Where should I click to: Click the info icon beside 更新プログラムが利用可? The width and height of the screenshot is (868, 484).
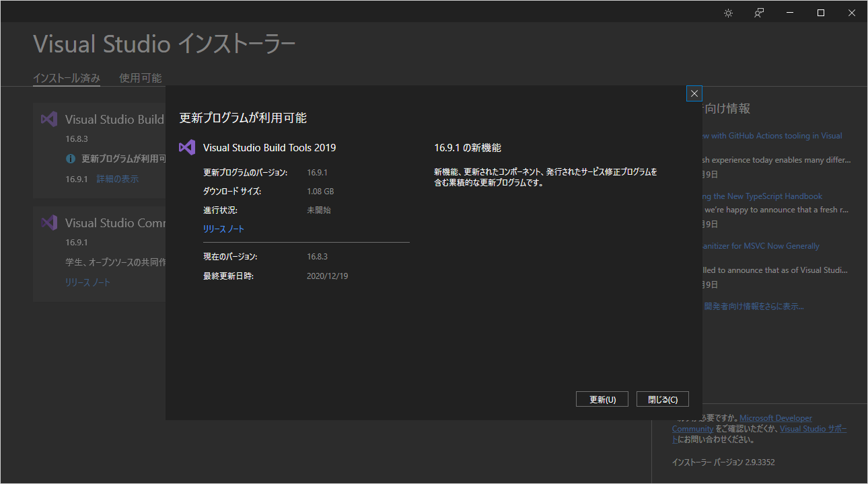click(x=71, y=159)
